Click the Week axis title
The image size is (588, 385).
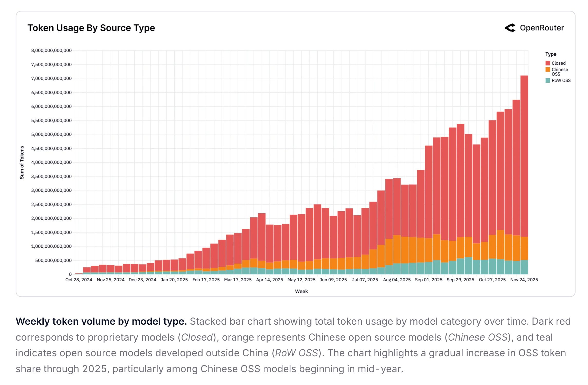[301, 291]
